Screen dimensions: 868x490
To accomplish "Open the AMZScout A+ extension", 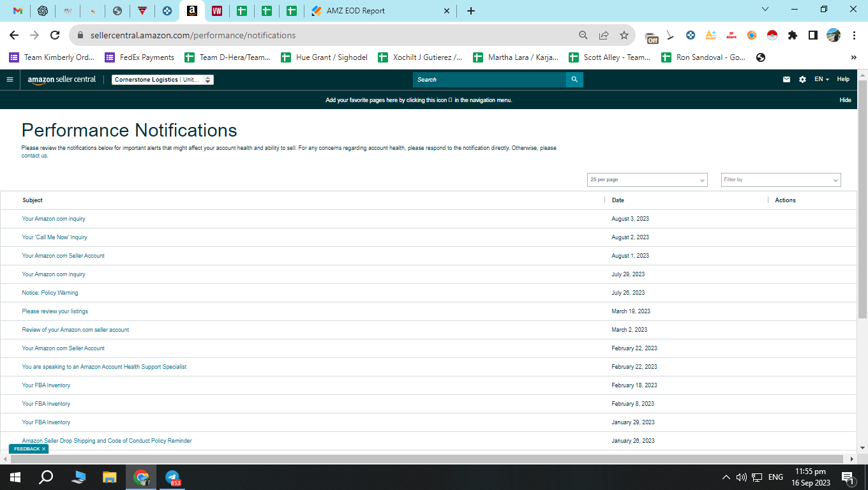I will (710, 35).
